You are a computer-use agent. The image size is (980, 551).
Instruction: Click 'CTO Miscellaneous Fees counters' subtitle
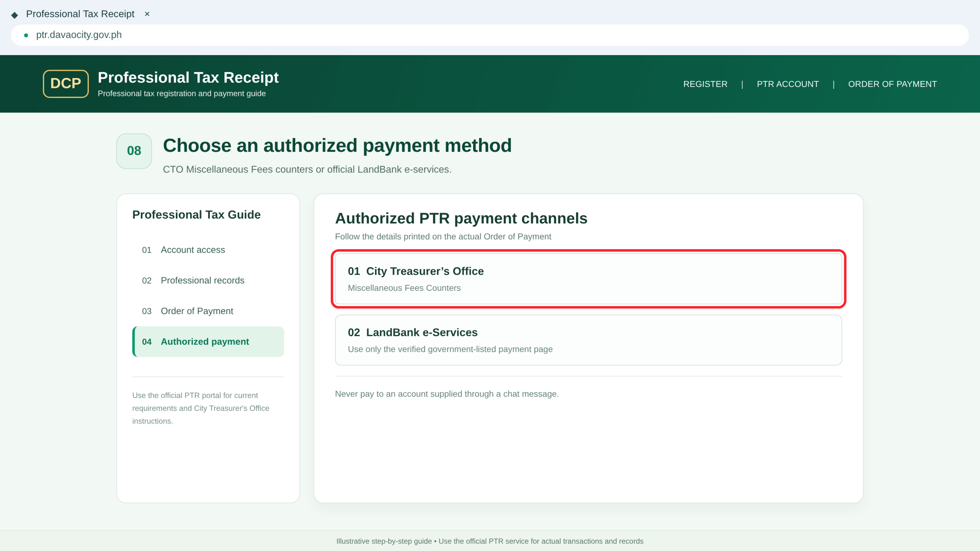tap(307, 170)
